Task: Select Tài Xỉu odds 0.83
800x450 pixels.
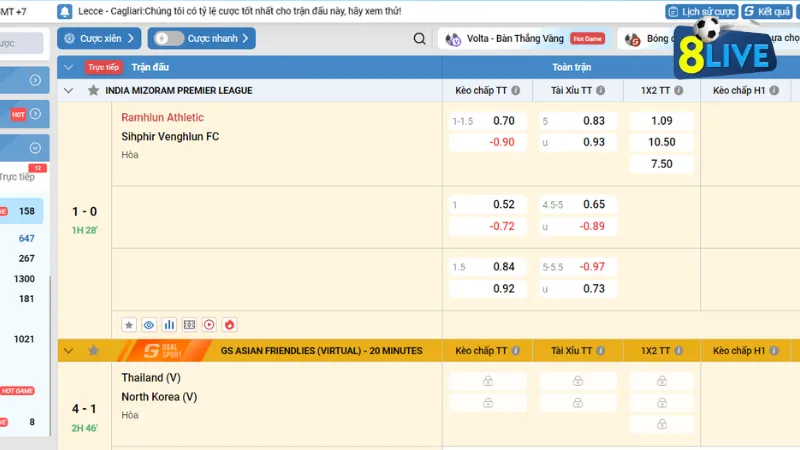Action: click(x=594, y=121)
